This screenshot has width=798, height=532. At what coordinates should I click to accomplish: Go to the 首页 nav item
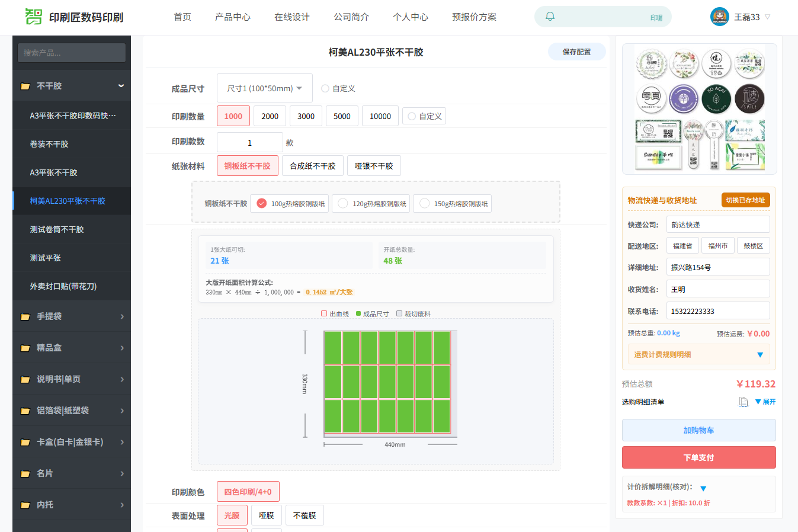pyautogui.click(x=182, y=17)
